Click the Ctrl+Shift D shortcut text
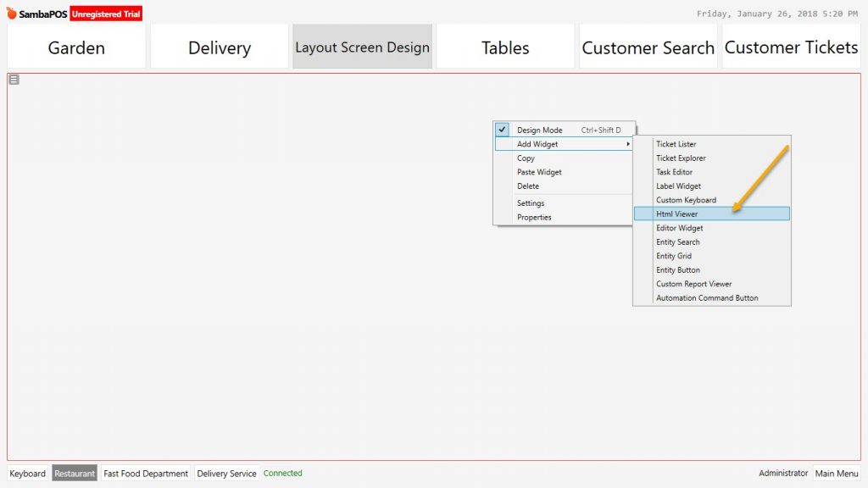This screenshot has height=488, width=868. pos(601,130)
